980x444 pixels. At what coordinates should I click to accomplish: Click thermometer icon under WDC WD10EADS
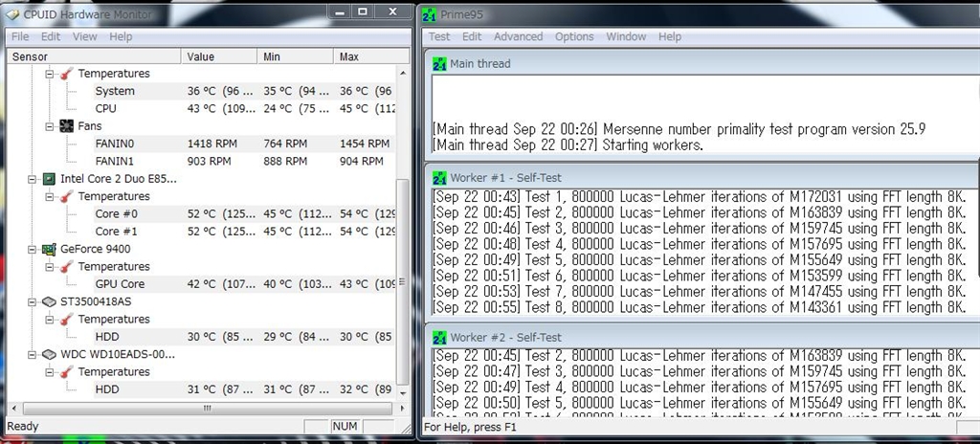pos(66,372)
